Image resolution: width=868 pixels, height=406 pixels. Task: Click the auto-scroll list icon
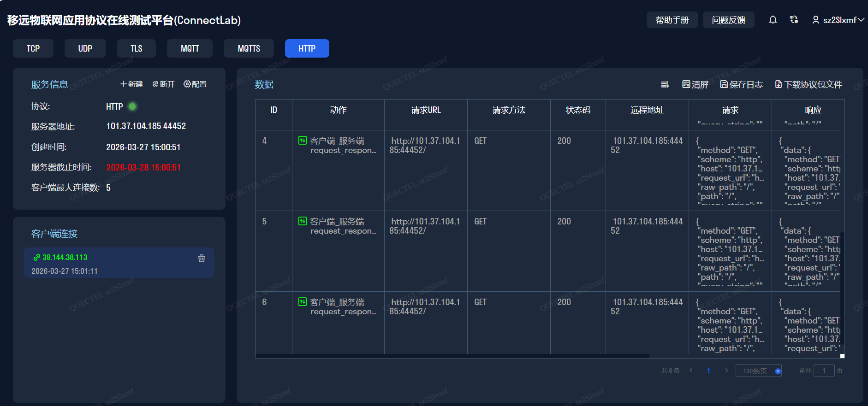(665, 84)
